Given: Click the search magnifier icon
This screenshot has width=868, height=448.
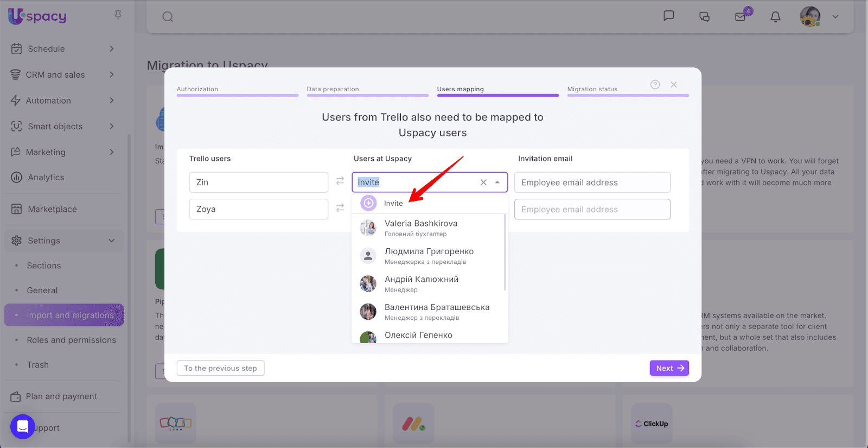Looking at the screenshot, I should click(x=168, y=17).
